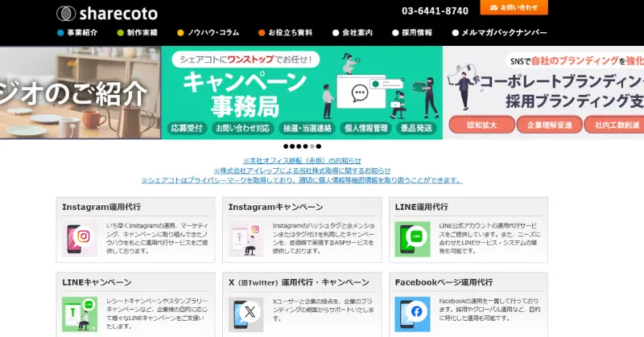This screenshot has height=337, width=644.
Task: Click the 応募受付 tag on banner
Action: click(x=187, y=129)
